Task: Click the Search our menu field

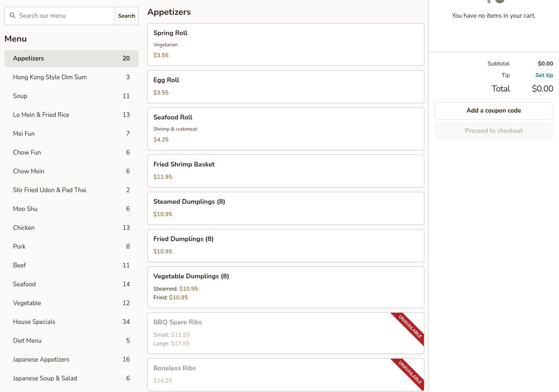Action: click(x=65, y=16)
